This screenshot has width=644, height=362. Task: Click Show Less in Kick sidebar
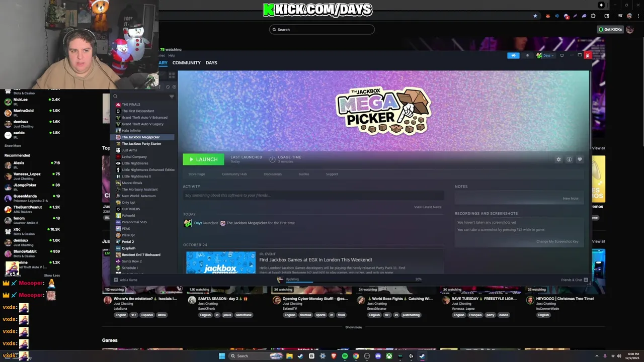[52, 276]
